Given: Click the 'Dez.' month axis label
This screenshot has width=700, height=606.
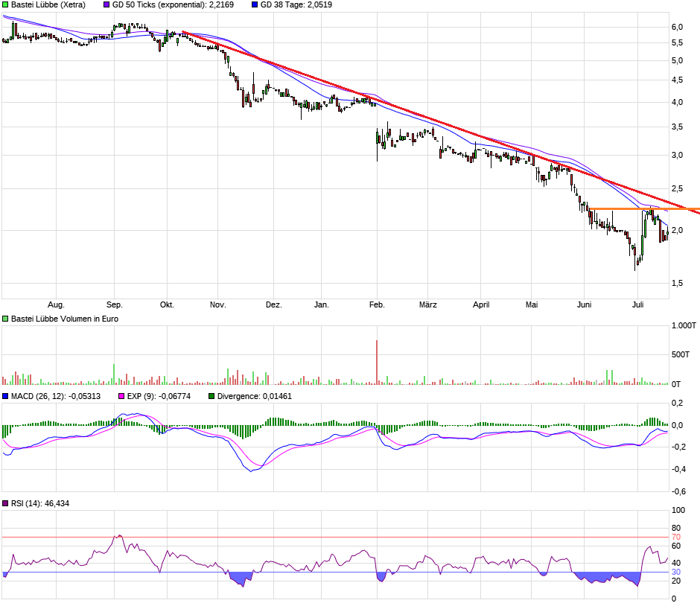Looking at the screenshot, I should tap(273, 304).
